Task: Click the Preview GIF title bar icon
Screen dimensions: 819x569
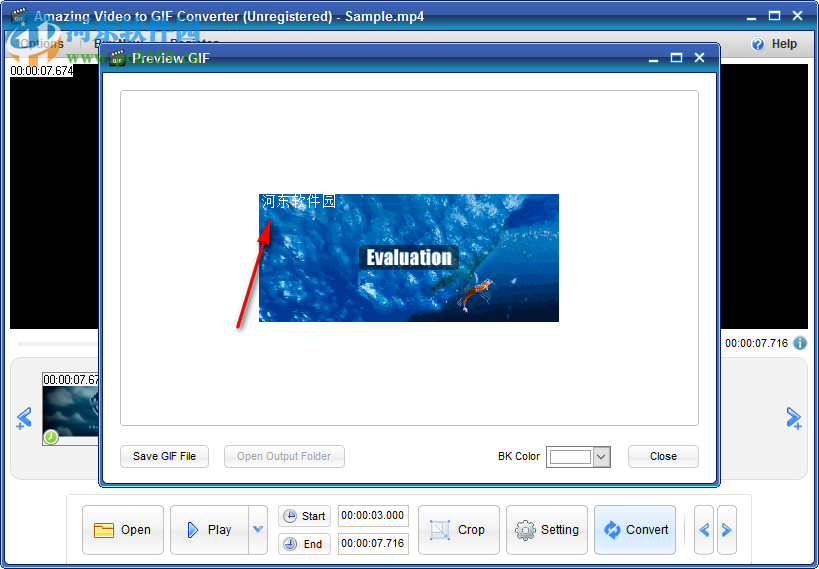Action: (118, 58)
